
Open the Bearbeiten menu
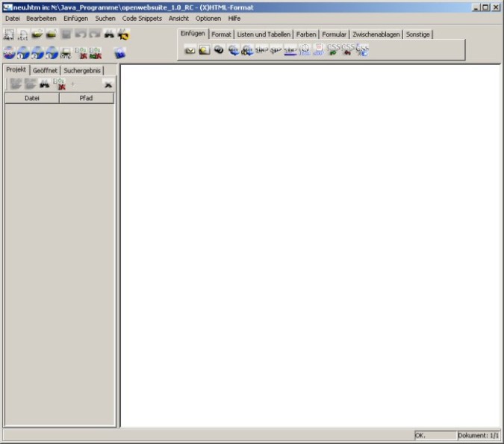coord(41,19)
